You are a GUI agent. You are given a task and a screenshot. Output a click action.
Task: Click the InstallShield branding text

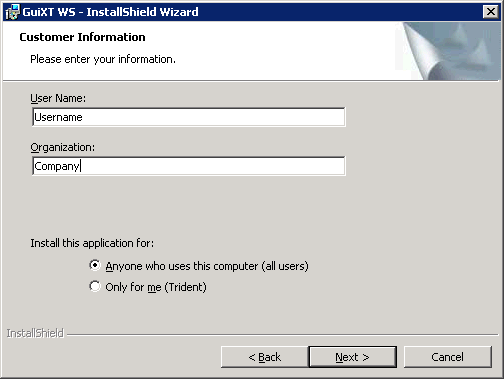click(35, 333)
